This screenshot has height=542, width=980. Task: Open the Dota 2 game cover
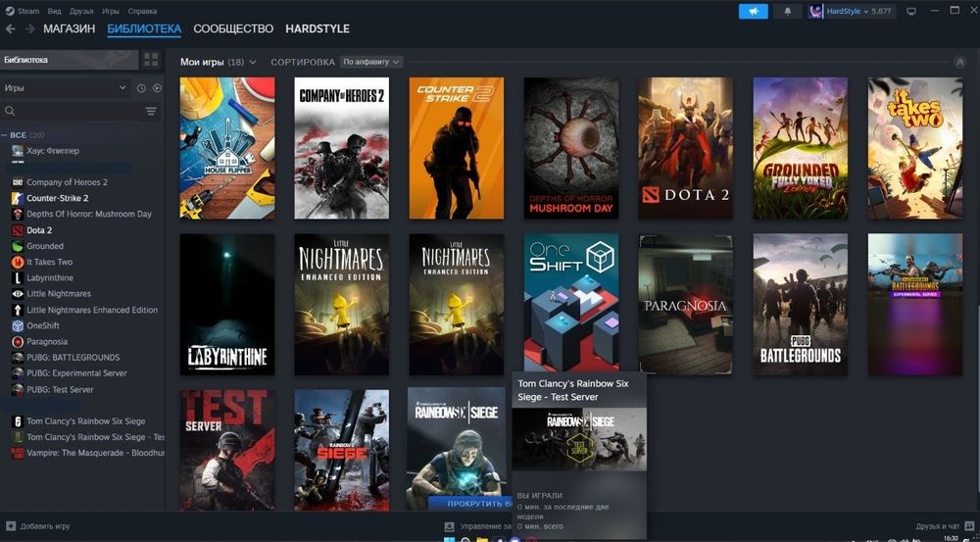point(685,148)
